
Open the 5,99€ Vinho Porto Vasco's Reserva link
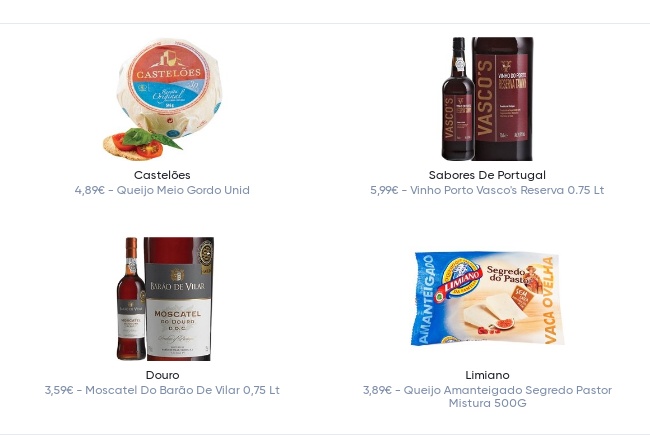click(x=487, y=190)
